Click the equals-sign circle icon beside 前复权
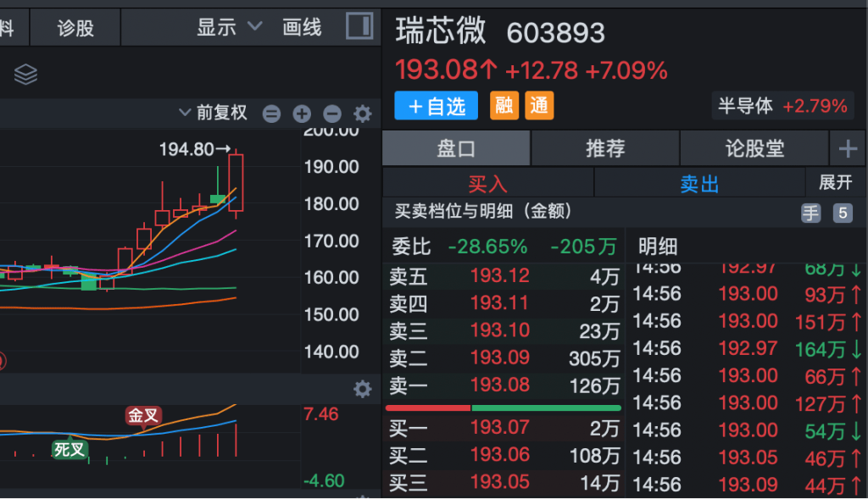 [x=271, y=114]
